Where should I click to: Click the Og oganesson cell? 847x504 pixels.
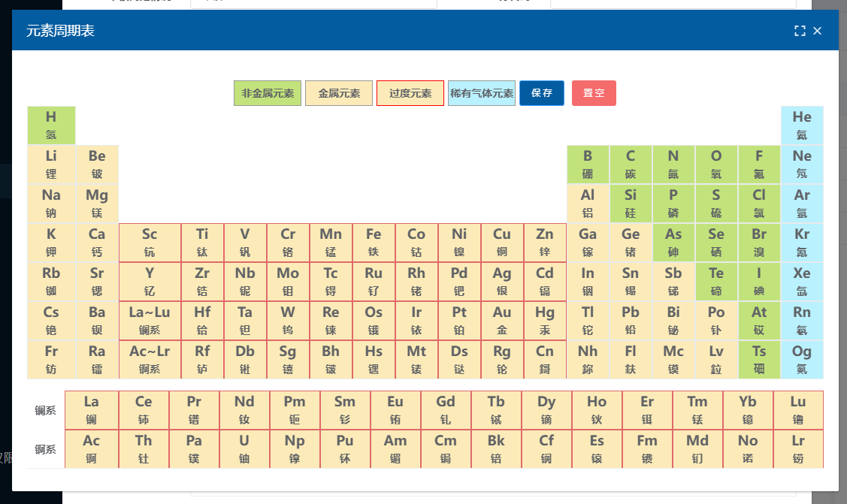(802, 360)
